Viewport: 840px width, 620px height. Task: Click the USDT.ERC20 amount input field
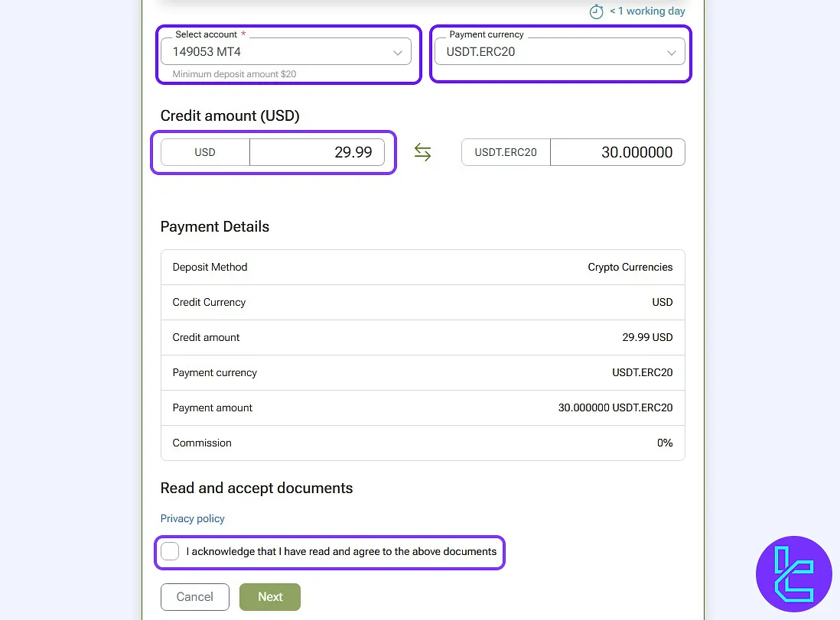[617, 152]
